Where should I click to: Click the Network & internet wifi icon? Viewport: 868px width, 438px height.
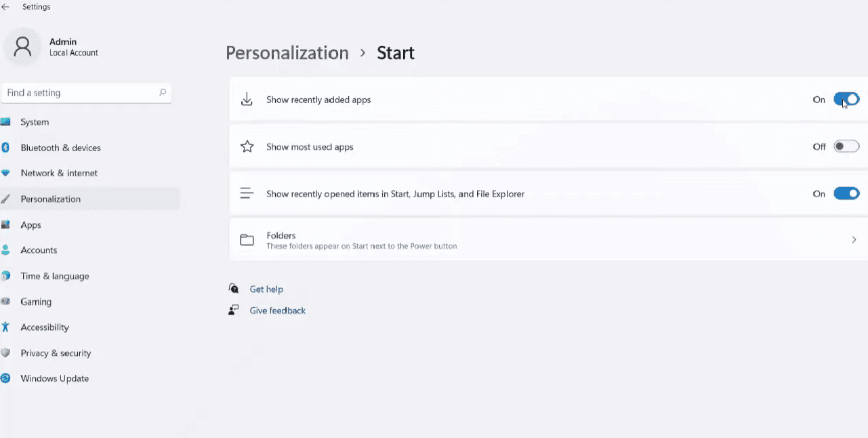click(x=5, y=173)
